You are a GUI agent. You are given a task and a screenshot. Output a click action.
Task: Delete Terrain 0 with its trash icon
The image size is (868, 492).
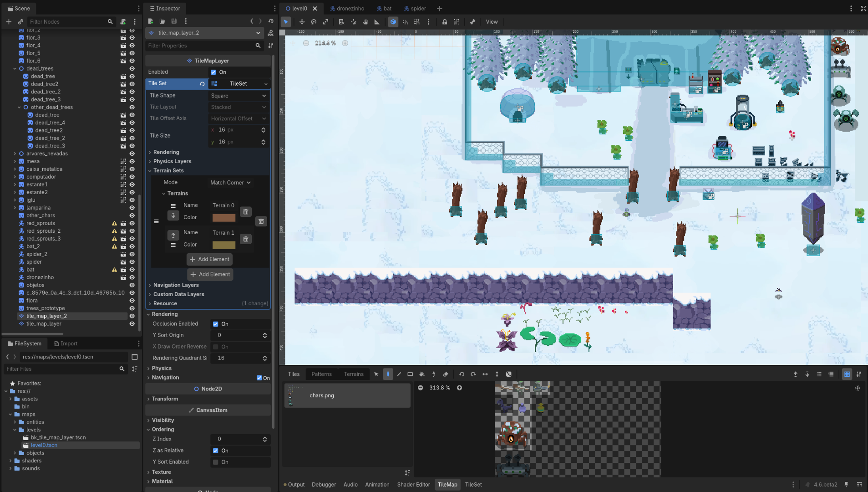coord(246,212)
